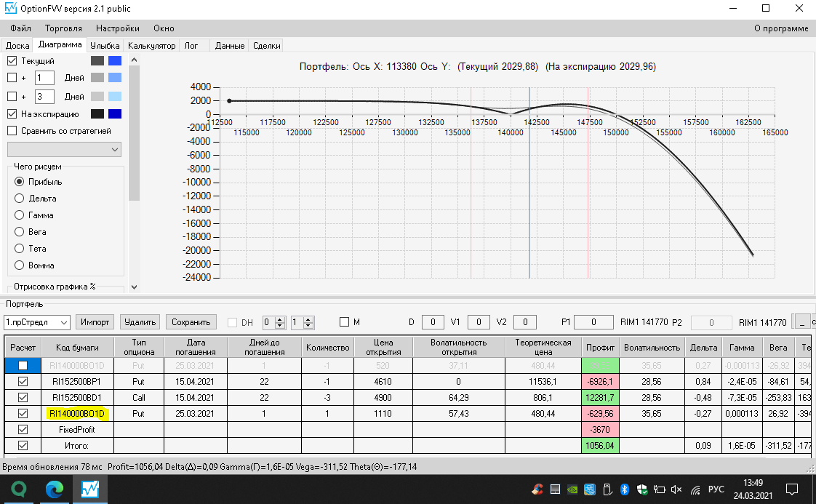Uncheck the Расчет box for FixedProfit
Viewport: 816px width, 504px height.
pos(23,430)
